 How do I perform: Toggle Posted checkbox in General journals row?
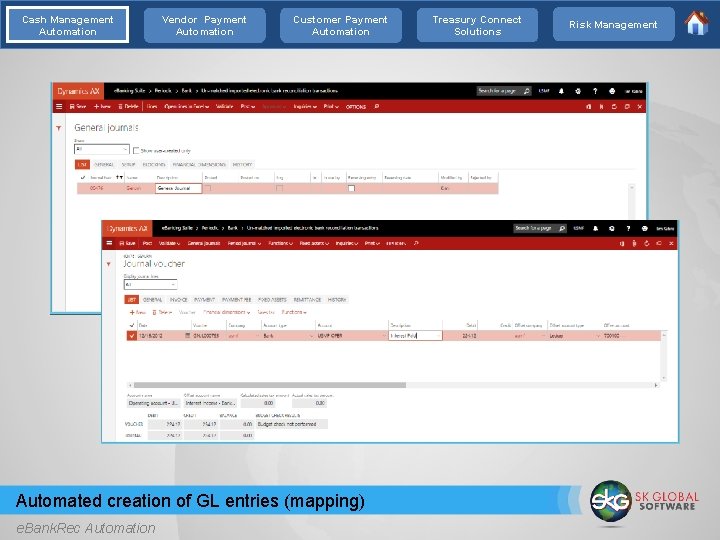pos(208,188)
